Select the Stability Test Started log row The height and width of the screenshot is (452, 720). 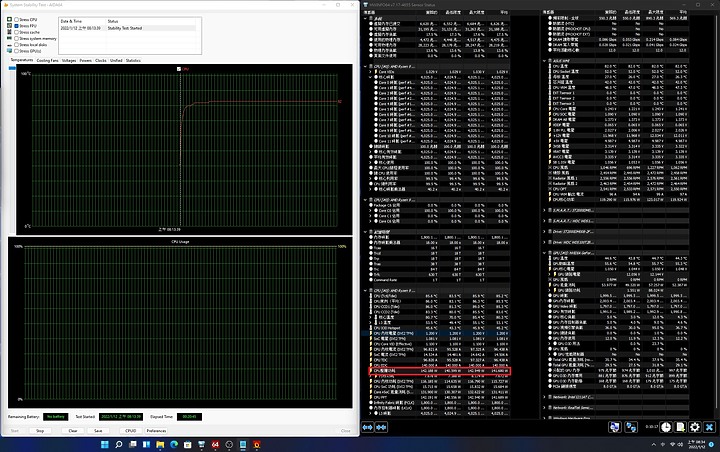pos(128,28)
